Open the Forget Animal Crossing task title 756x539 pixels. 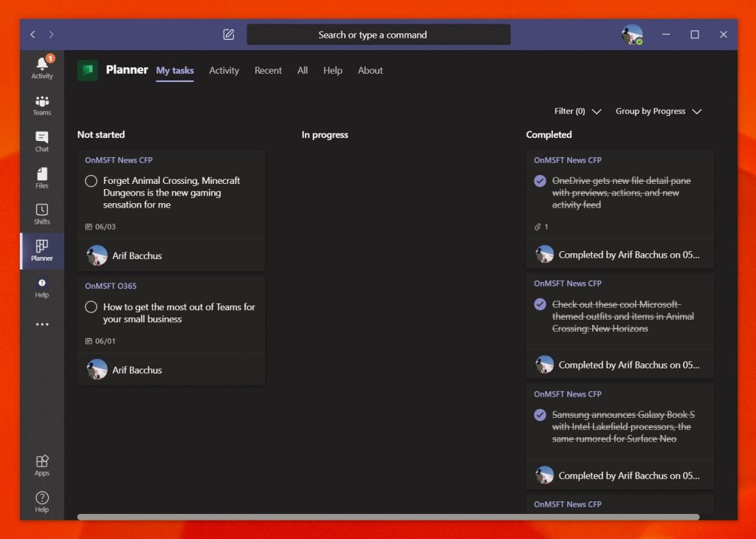click(x=171, y=193)
